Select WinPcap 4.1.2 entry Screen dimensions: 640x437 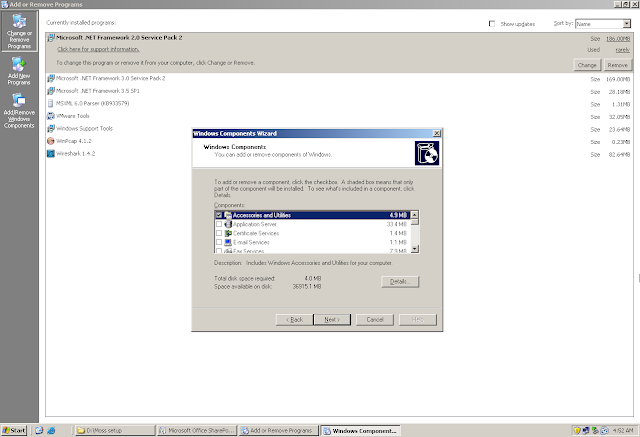pyautogui.click(x=74, y=141)
